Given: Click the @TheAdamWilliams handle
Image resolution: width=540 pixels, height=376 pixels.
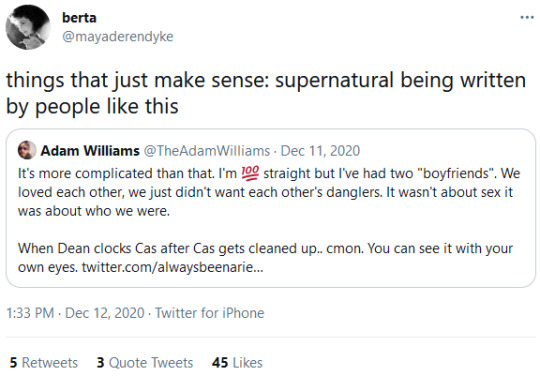Looking at the screenshot, I should pyautogui.click(x=206, y=151).
